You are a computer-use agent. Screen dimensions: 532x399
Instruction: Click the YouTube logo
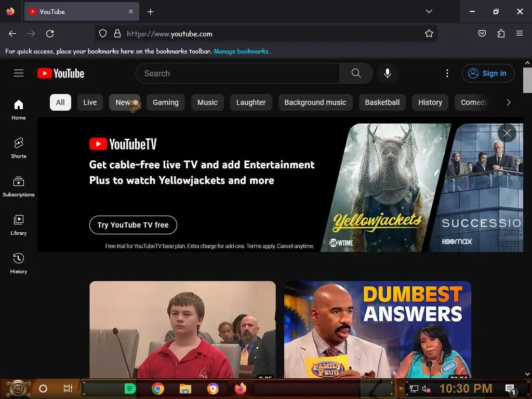[61, 73]
